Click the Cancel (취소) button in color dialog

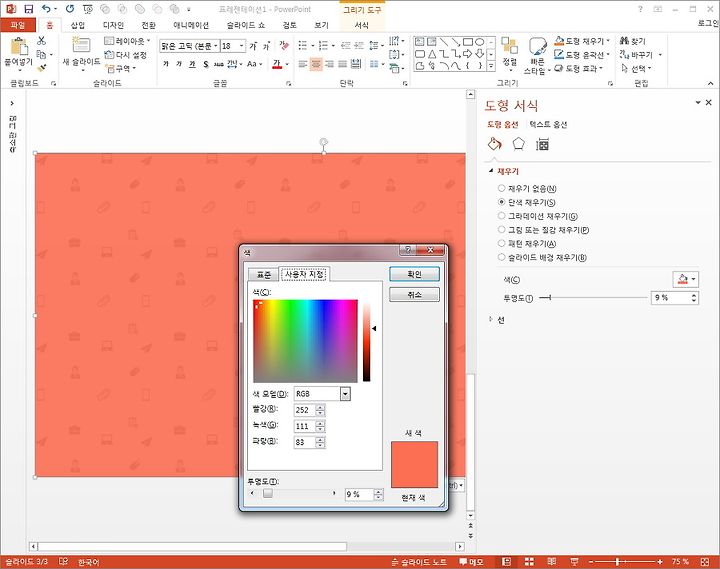click(x=414, y=294)
